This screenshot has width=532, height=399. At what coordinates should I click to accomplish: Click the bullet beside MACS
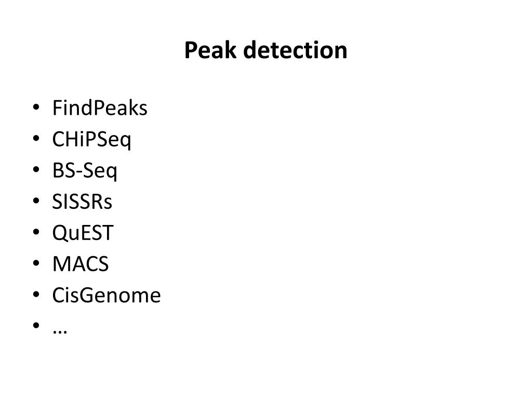point(36,263)
